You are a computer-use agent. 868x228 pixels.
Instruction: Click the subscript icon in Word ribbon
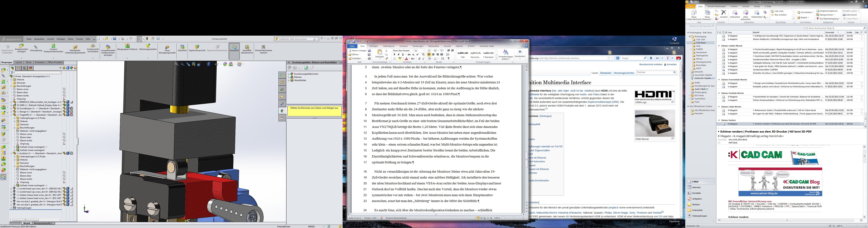coord(413,55)
